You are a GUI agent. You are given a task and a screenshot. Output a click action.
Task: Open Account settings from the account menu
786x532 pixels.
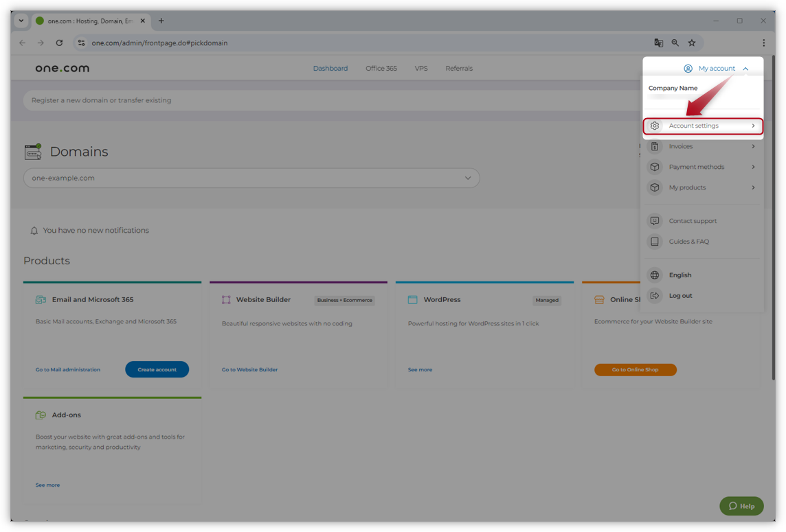click(x=694, y=126)
